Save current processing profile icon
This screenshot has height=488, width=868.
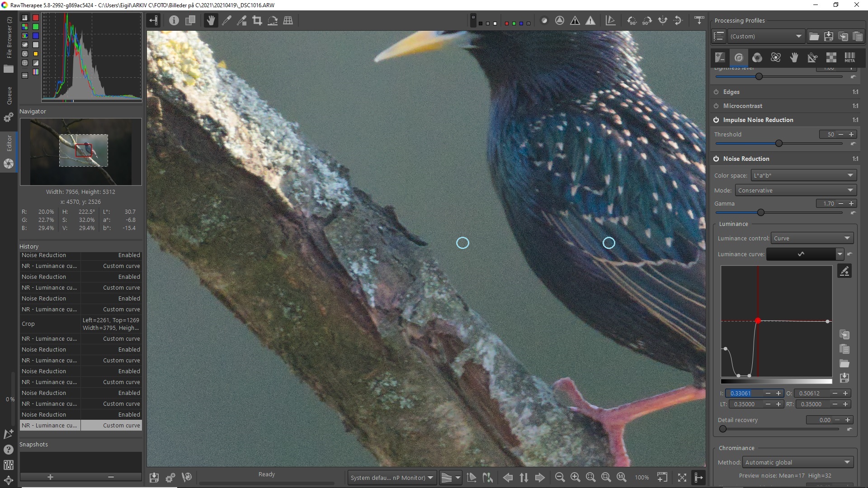[829, 37]
